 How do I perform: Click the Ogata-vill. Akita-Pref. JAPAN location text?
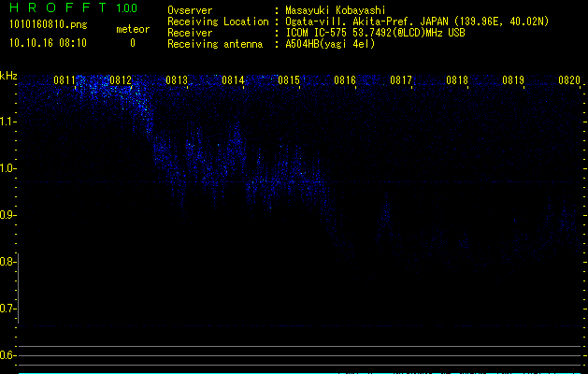point(417,22)
